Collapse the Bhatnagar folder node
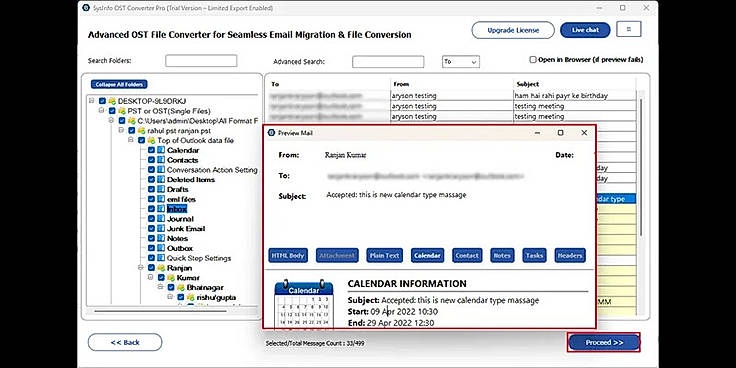This screenshot has height=368, width=736. (161, 287)
